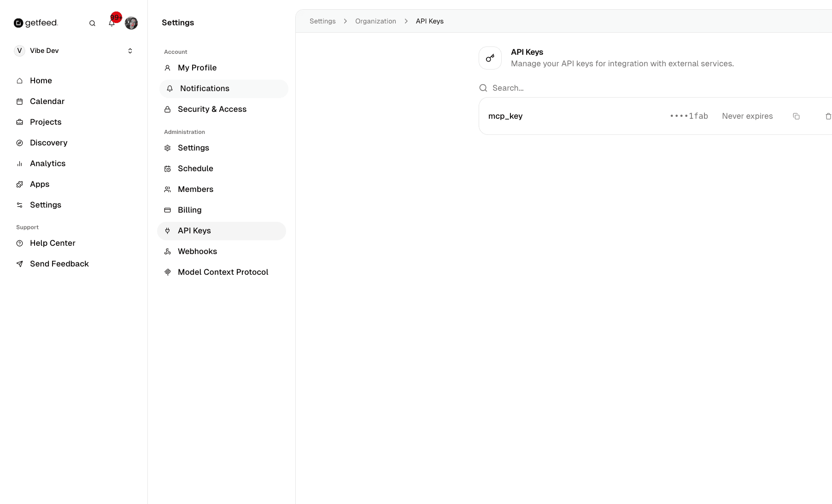The image size is (832, 504).
Task: Open the Billing settings section
Action: click(x=189, y=210)
